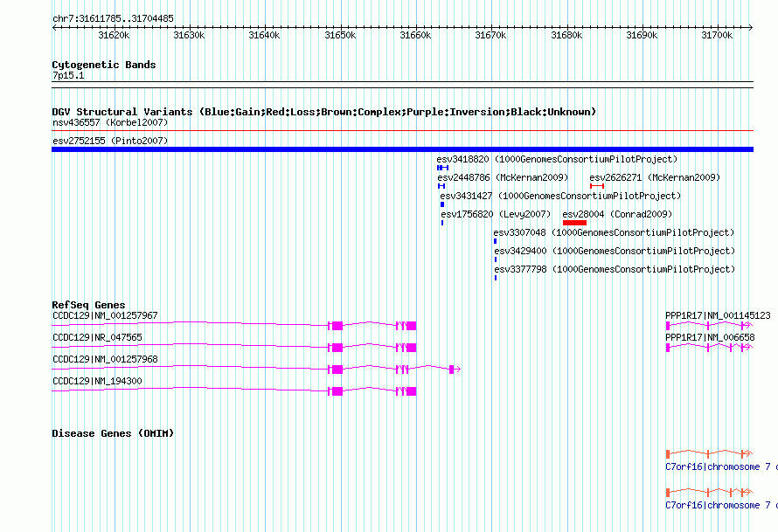Select esv3377798 variant label
Screen dimensions: 778x532
(615, 269)
